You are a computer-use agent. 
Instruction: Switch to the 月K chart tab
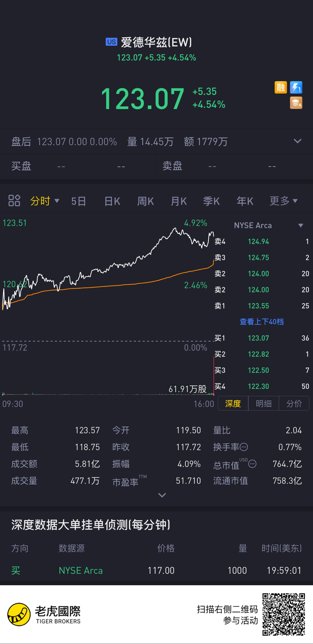point(179,201)
